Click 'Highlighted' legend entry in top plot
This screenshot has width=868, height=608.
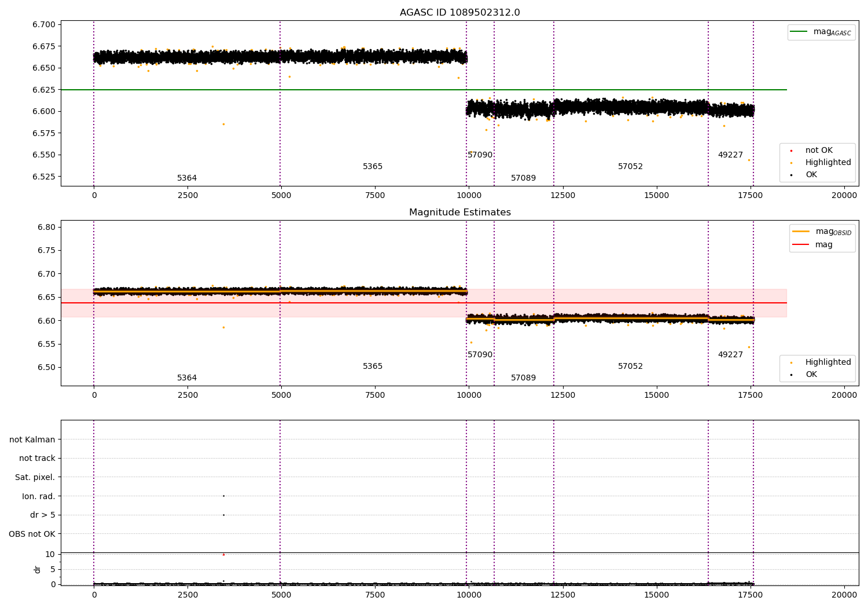click(821, 163)
